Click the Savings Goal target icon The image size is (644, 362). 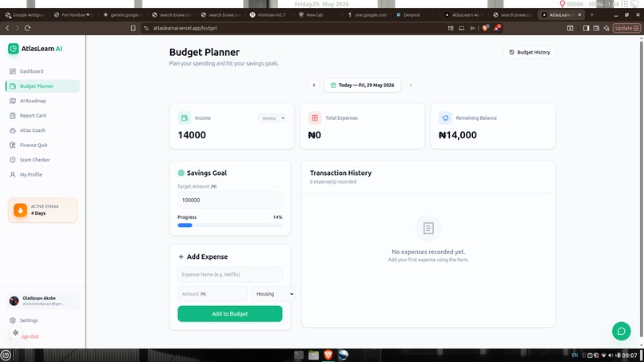pos(181,173)
